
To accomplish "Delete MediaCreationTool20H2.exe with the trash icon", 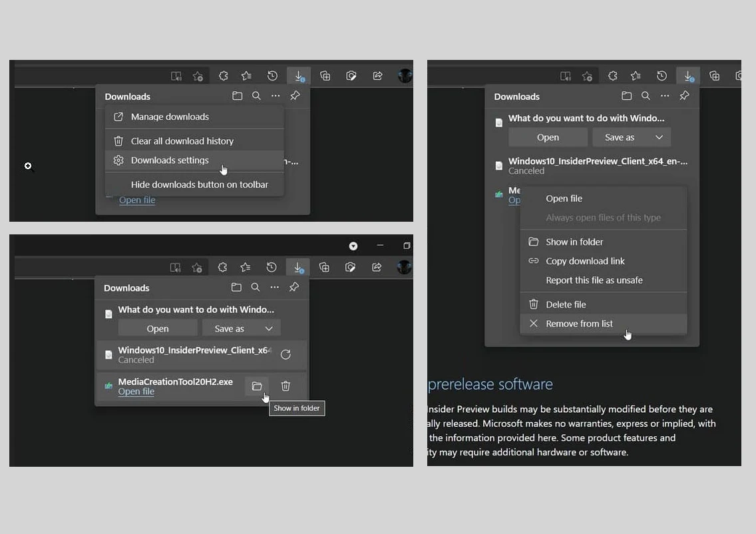I will (x=285, y=386).
